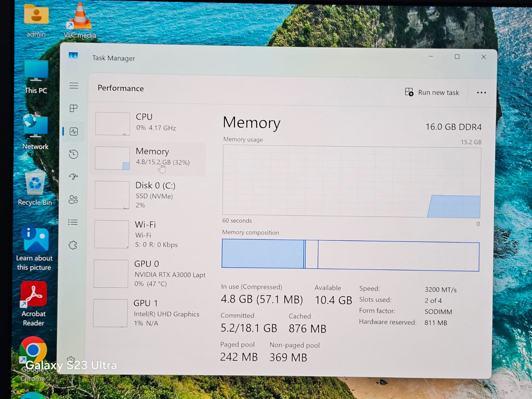The width and height of the screenshot is (532, 399).
Task: Minimize the Task Manager window
Action: [x=431, y=57]
